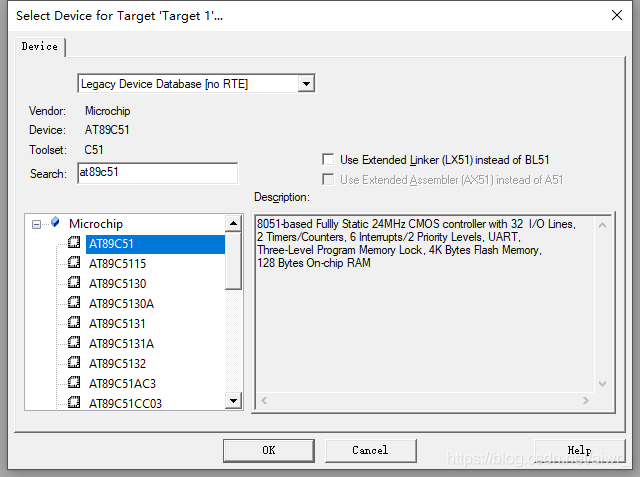
Task: Open the Legacy Device Database dropdown
Action: click(x=306, y=84)
